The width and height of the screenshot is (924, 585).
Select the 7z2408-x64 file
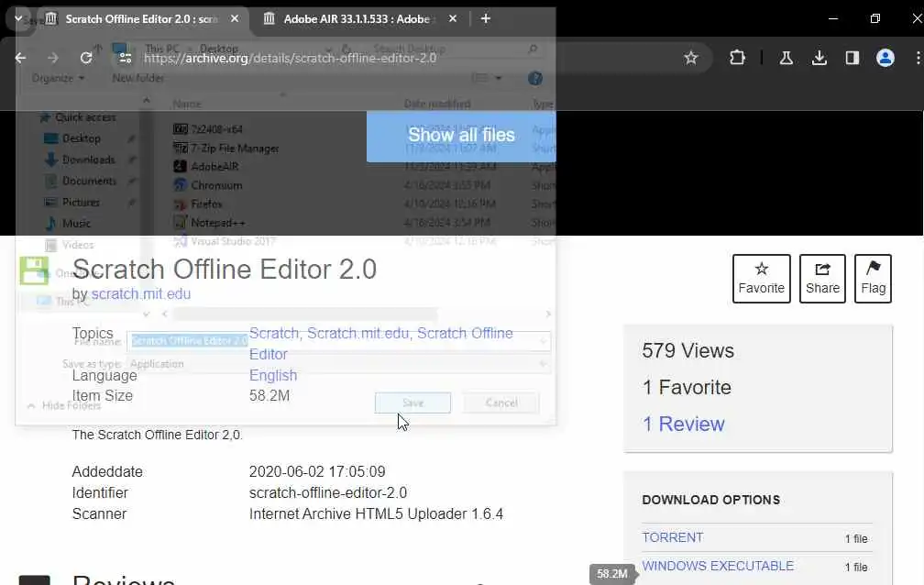coord(208,129)
